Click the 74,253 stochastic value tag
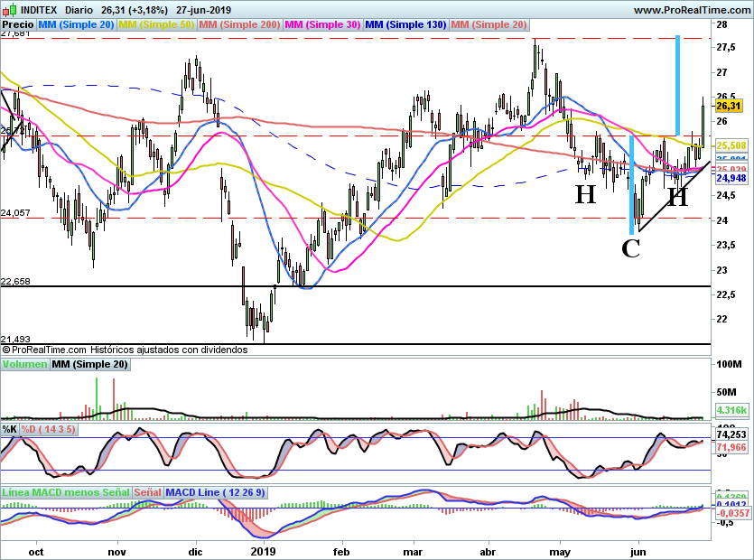This screenshot has height=560, width=754. [x=731, y=435]
